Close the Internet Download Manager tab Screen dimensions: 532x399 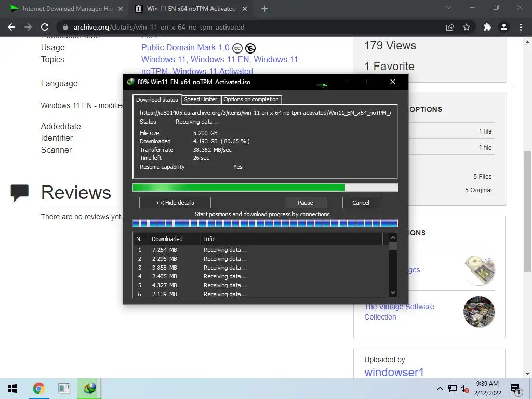pyautogui.click(x=121, y=9)
